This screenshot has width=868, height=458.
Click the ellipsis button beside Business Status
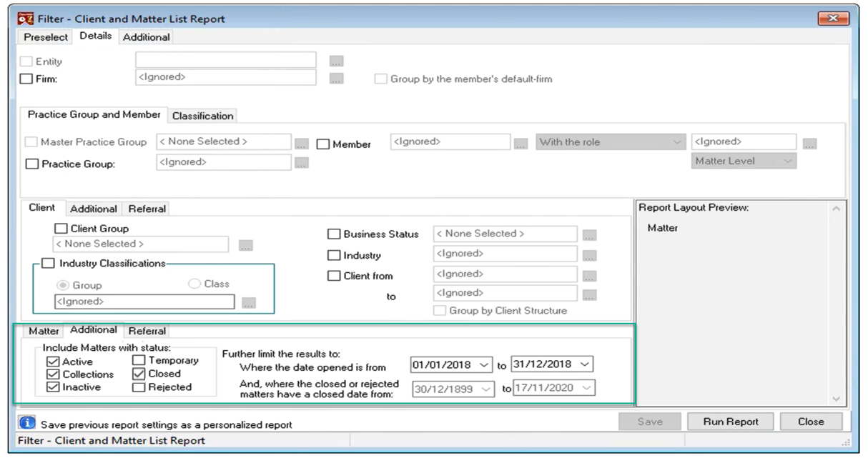589,234
